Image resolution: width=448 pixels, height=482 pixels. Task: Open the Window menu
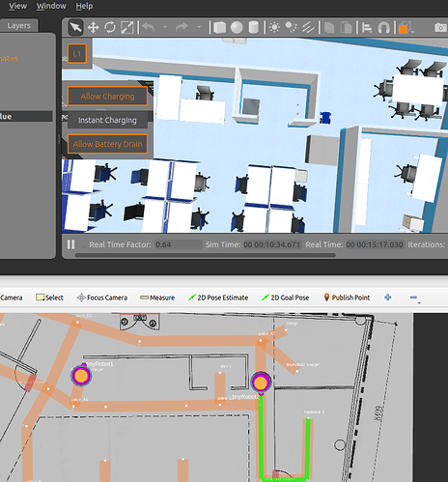pos(51,6)
